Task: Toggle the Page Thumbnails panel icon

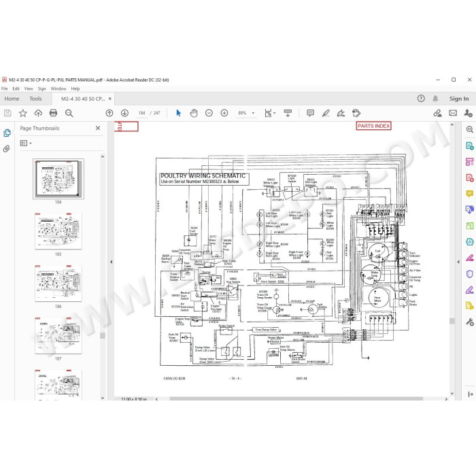Action: pyautogui.click(x=7, y=133)
